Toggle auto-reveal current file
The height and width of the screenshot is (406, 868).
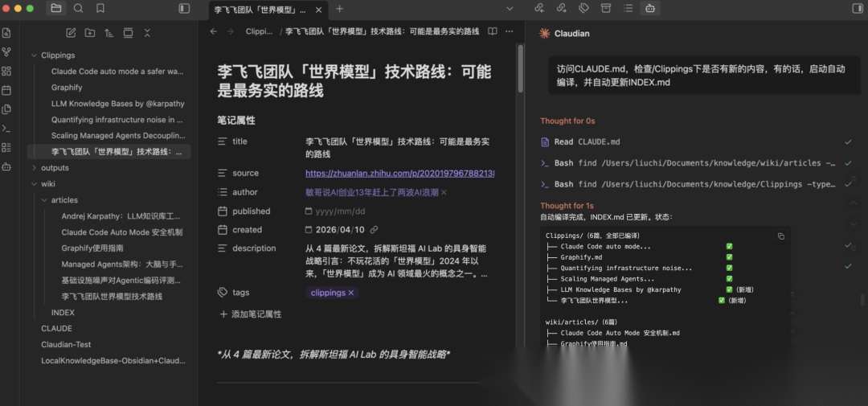tap(128, 33)
